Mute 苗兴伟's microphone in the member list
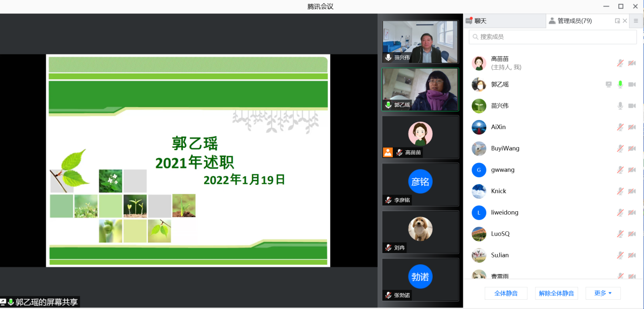This screenshot has width=644, height=309. tap(620, 106)
